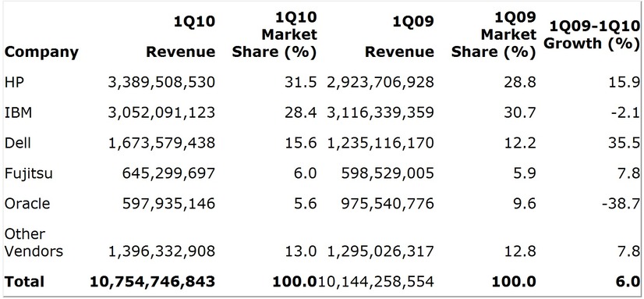The width and height of the screenshot is (644, 299).
Task: Click the 1Q10 Market Share (%) header
Action: (274, 35)
